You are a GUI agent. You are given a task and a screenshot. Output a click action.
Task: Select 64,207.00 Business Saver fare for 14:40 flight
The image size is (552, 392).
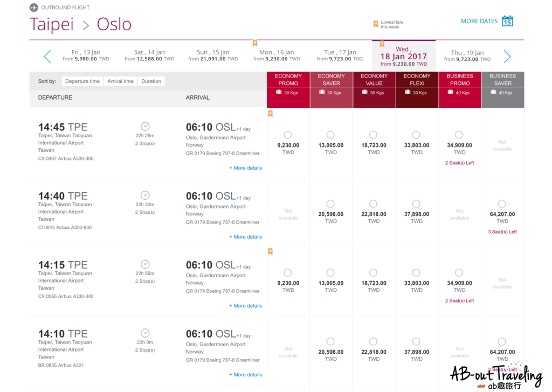[502, 204]
